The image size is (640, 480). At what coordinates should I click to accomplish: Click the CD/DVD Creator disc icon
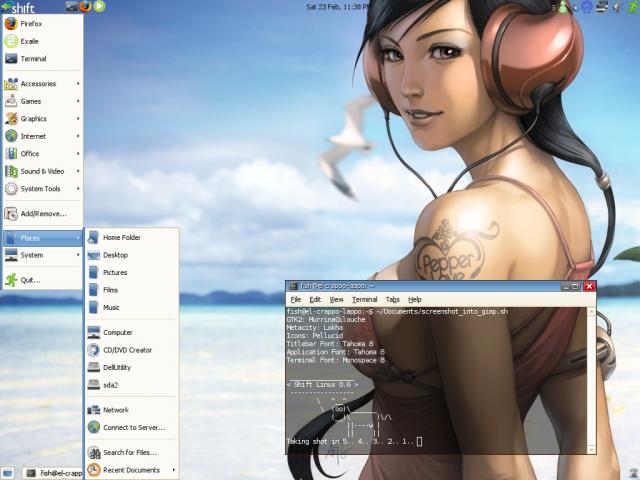(x=93, y=350)
